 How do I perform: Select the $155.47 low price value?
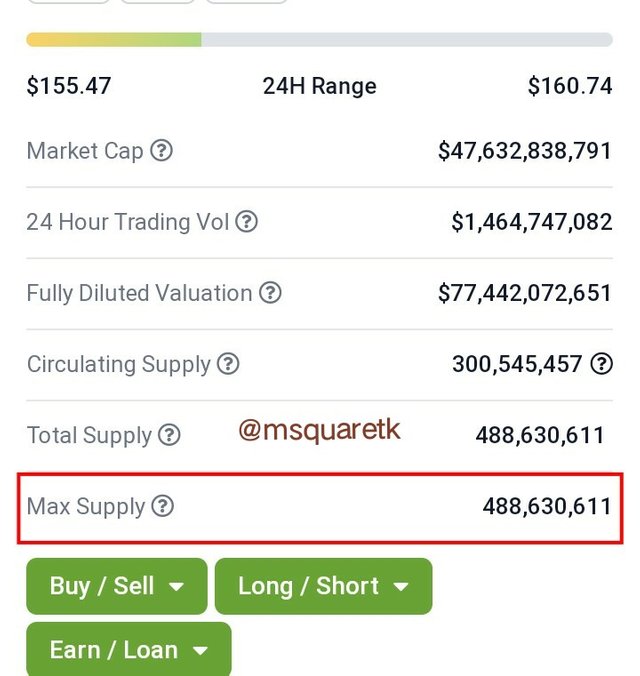point(69,86)
